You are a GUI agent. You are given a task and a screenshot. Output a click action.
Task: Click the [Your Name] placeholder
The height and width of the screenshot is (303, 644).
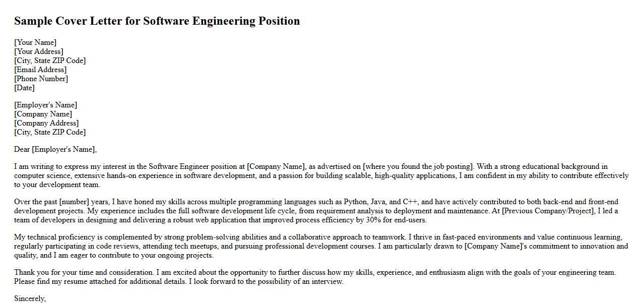pyautogui.click(x=35, y=42)
